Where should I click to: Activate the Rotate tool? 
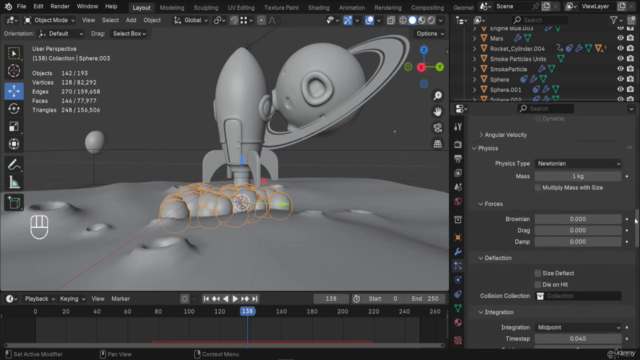[14, 109]
